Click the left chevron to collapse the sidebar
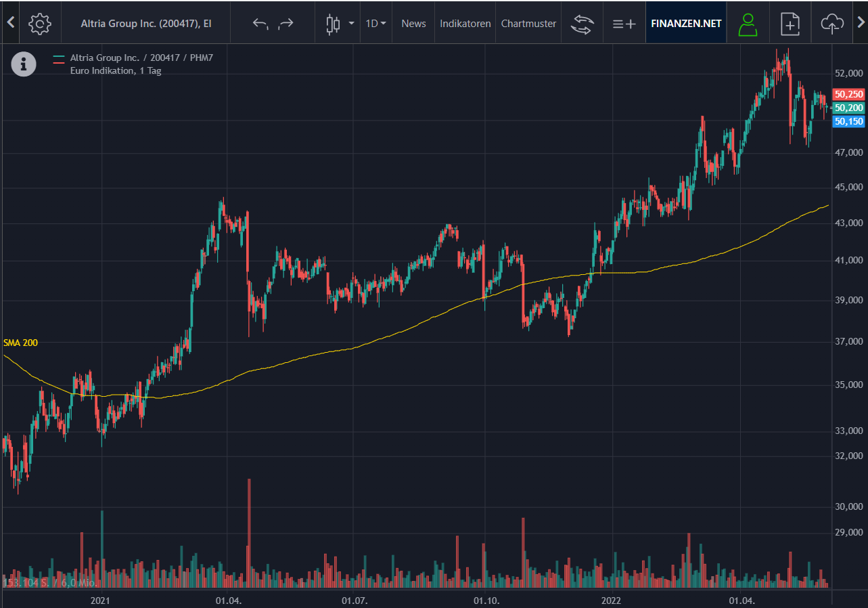Viewport: 868px width, 608px height. pyautogui.click(x=10, y=23)
